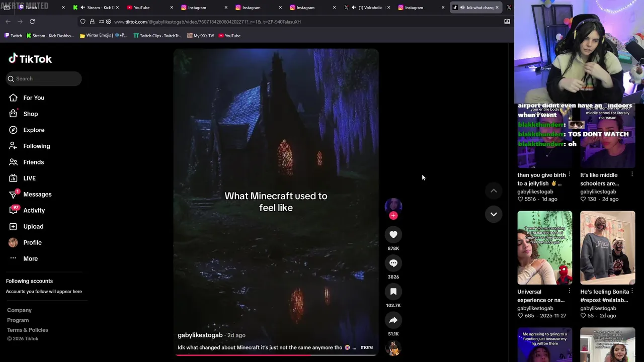
Task: Switch to the Volcaholic tab
Action: tap(367, 8)
